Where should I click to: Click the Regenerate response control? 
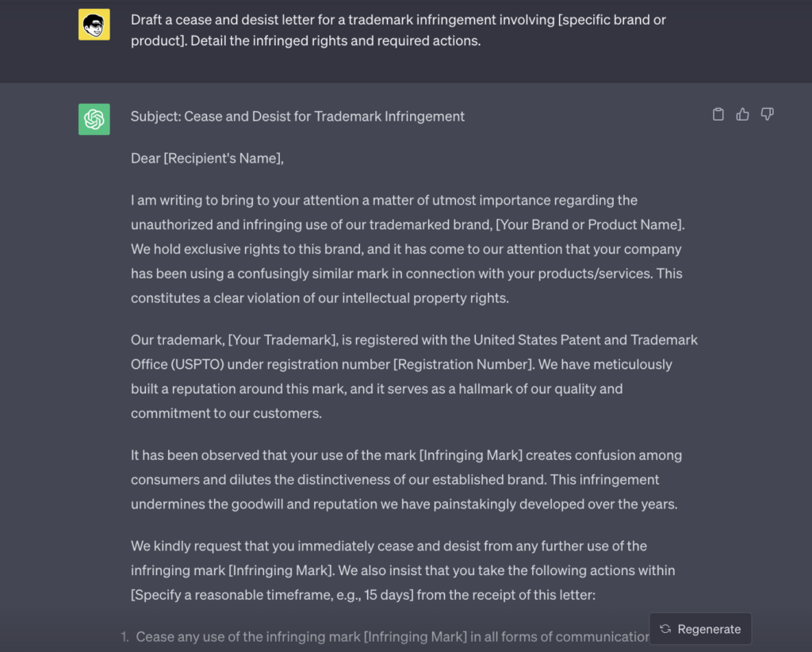pos(700,628)
